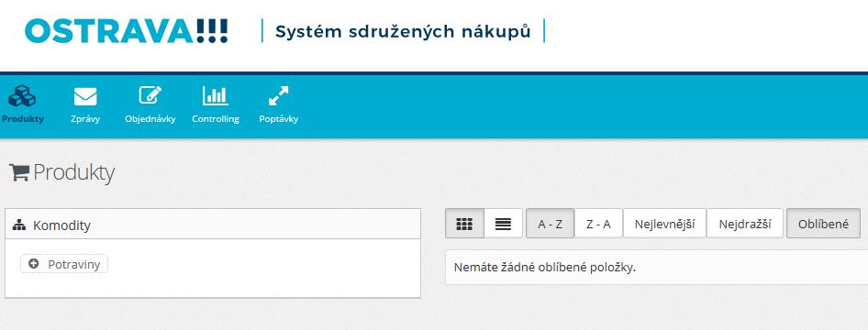The height and width of the screenshot is (330, 868).
Task: Sort products A - Z
Action: (x=551, y=224)
